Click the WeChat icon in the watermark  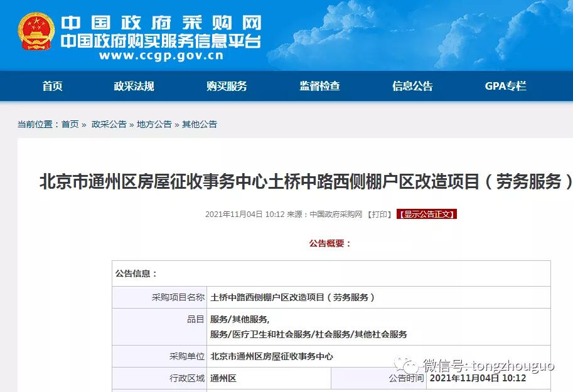coord(406,365)
